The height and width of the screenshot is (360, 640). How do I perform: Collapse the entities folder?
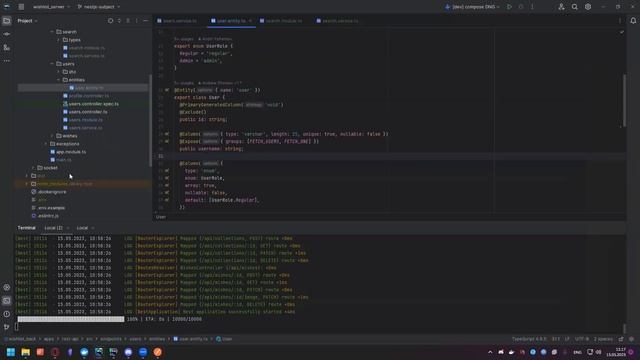click(59, 80)
